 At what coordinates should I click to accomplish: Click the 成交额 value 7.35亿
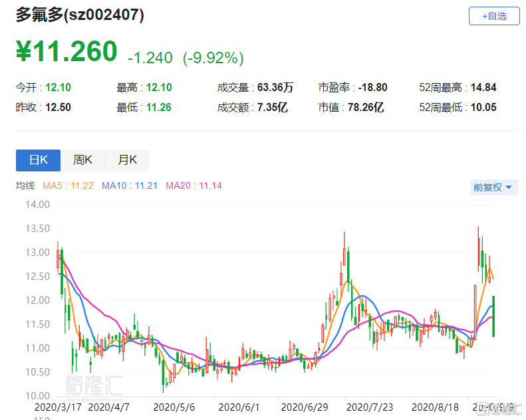coord(273,107)
